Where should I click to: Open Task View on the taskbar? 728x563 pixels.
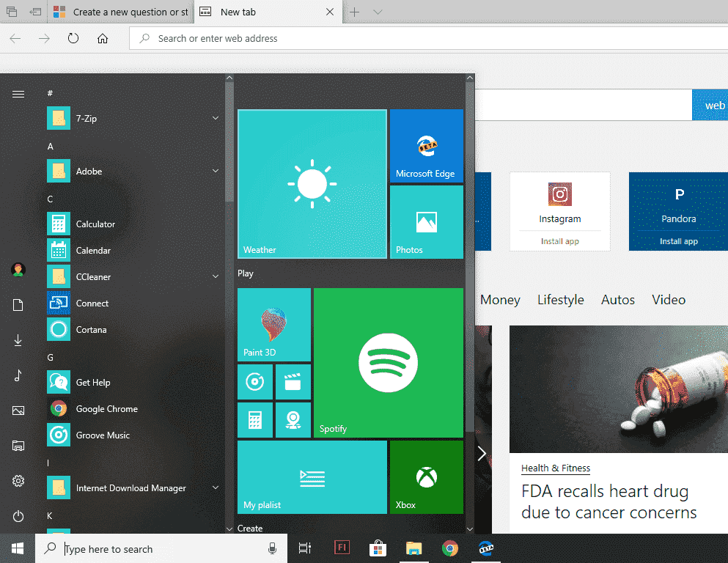[x=305, y=548]
